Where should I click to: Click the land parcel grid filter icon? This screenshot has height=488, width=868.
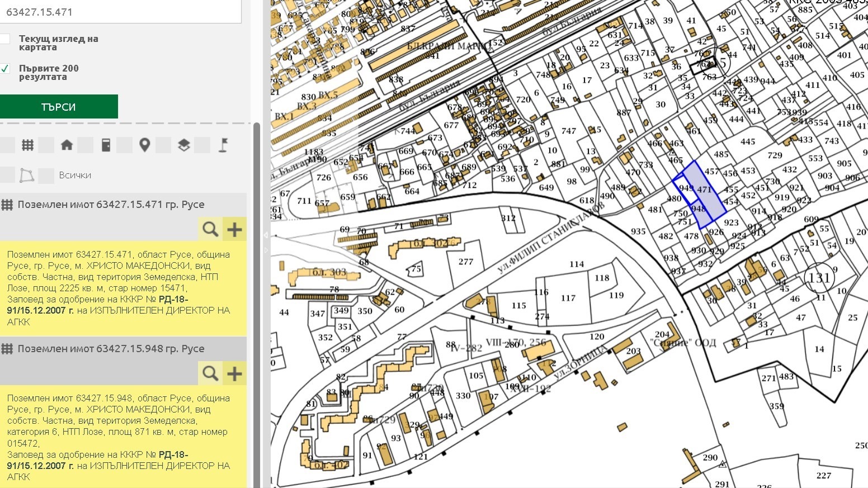click(x=27, y=145)
